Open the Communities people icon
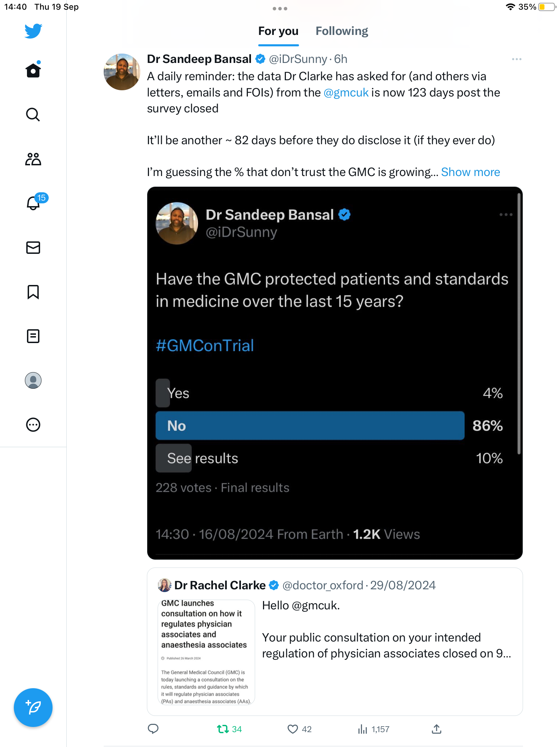The width and height of the screenshot is (560, 747). (33, 159)
